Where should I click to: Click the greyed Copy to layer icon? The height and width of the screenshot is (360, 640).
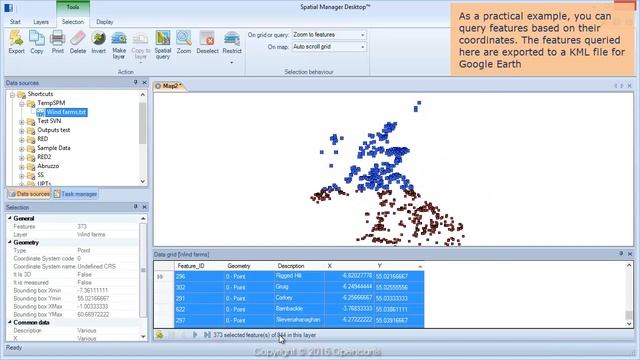[x=140, y=39]
